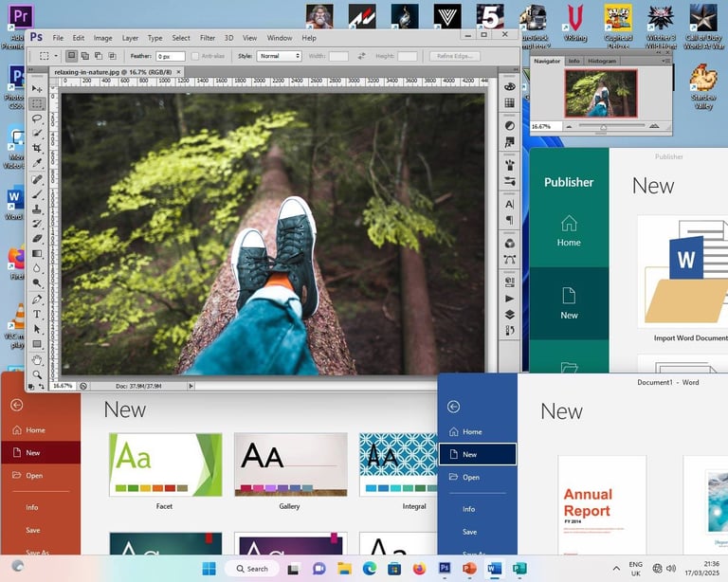The height and width of the screenshot is (582, 728).
Task: Select the Brush tool
Action: (37, 194)
